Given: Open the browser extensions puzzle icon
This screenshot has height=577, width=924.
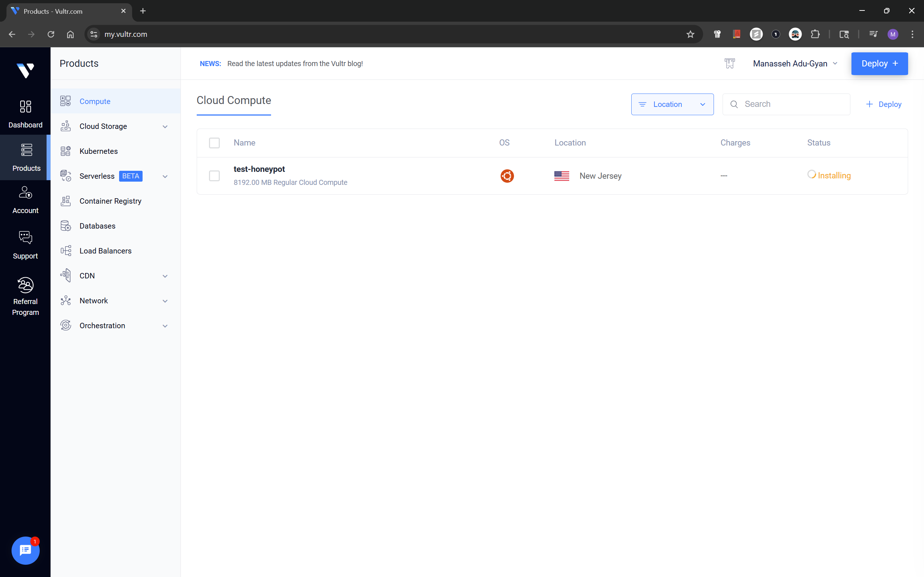Looking at the screenshot, I should 815,34.
